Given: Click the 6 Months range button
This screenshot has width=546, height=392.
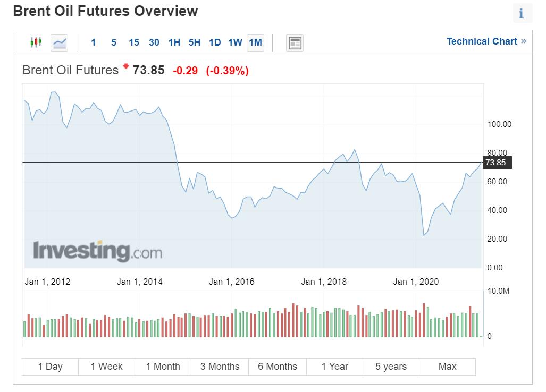Looking at the screenshot, I should pyautogui.click(x=277, y=367).
